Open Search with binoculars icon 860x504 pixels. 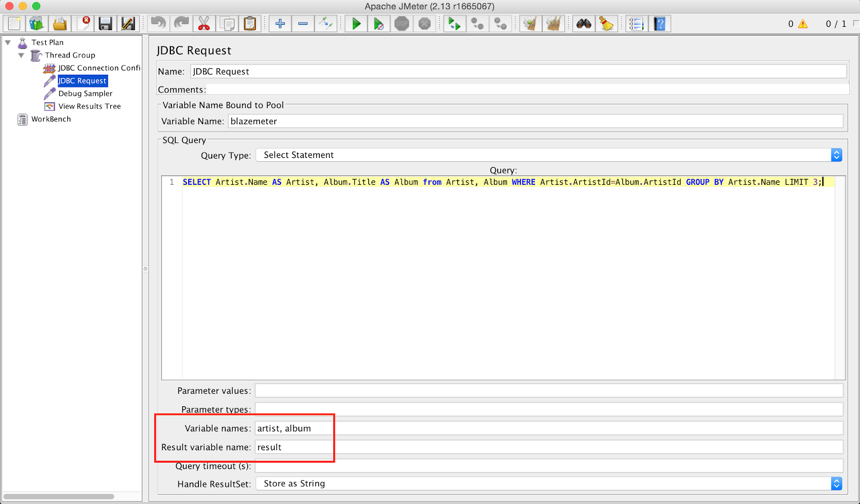tap(584, 24)
